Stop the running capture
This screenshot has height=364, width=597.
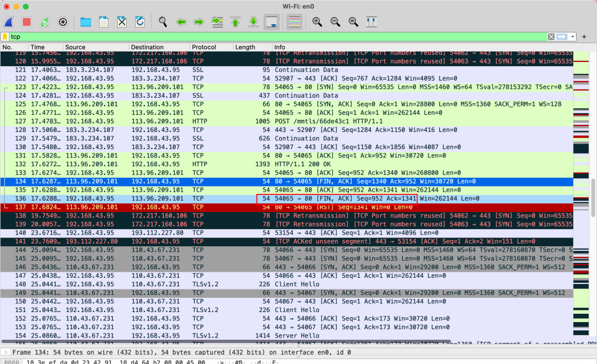click(27, 22)
